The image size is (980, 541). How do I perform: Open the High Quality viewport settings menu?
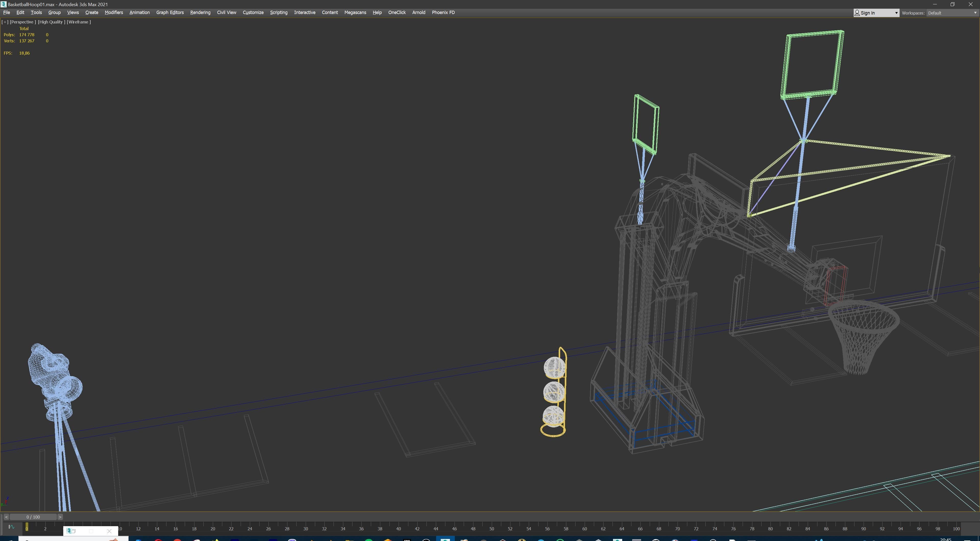point(51,22)
